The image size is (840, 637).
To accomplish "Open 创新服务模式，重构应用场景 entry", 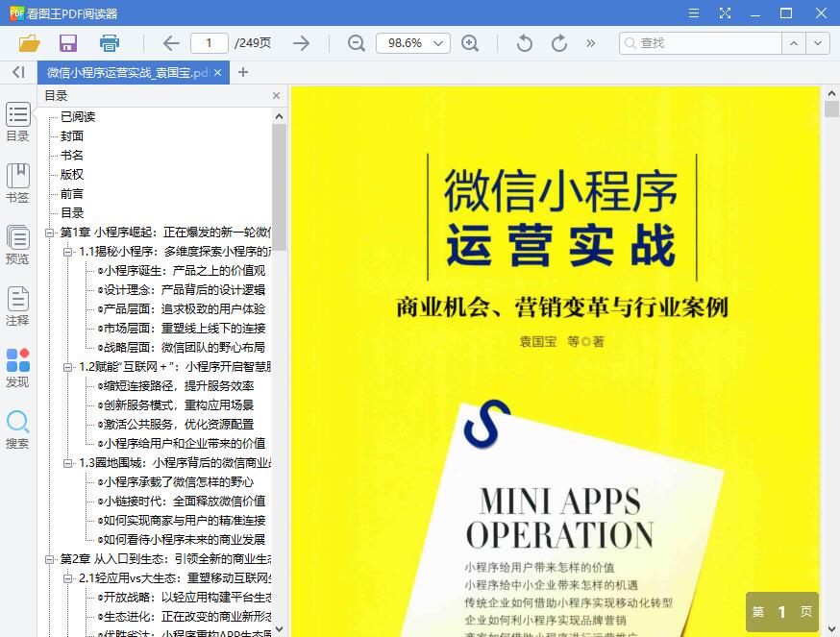I will click(176, 405).
